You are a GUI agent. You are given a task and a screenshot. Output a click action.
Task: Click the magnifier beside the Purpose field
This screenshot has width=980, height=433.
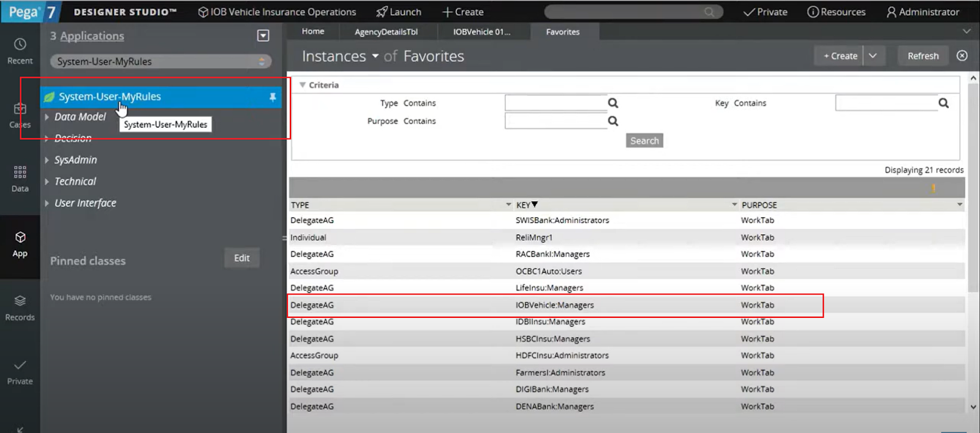pos(612,121)
